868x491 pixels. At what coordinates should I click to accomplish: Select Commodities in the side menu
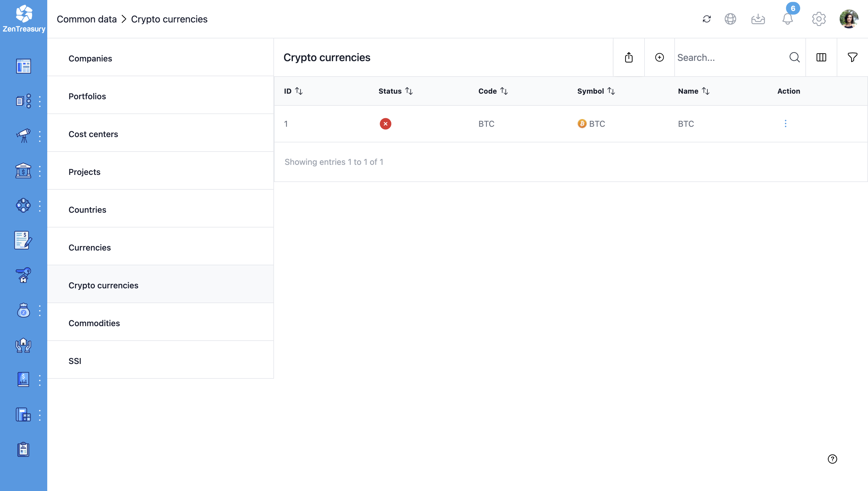point(94,323)
